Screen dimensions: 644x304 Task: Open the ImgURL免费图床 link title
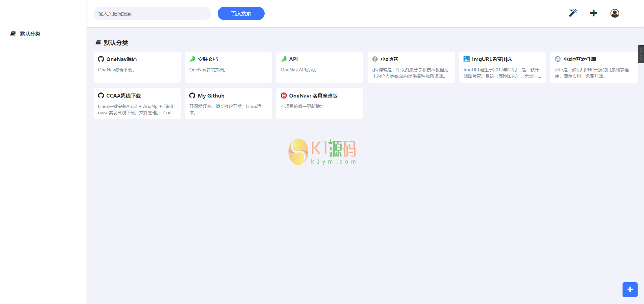492,59
